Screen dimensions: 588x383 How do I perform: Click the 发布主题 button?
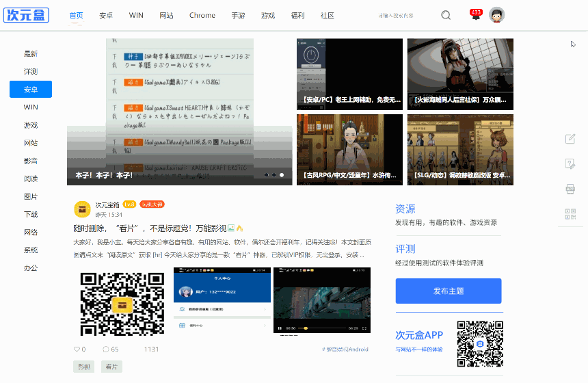pyautogui.click(x=449, y=291)
